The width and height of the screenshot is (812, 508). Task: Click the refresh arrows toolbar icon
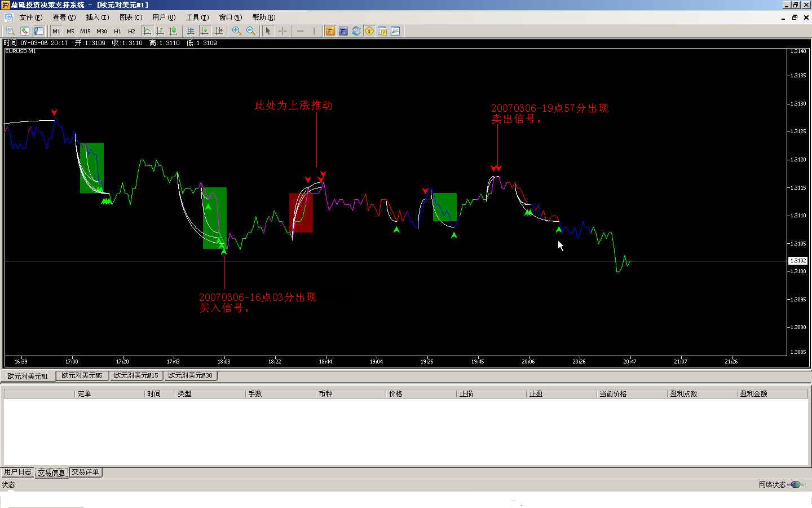(356, 31)
